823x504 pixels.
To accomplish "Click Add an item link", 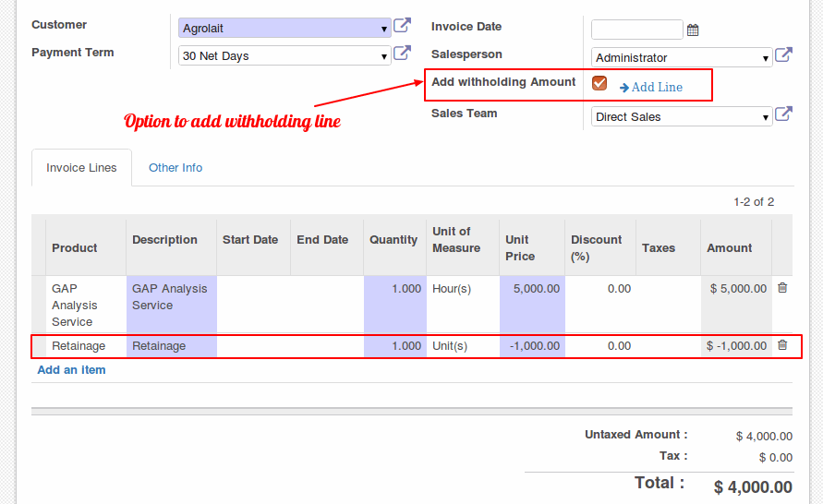I will (x=71, y=370).
